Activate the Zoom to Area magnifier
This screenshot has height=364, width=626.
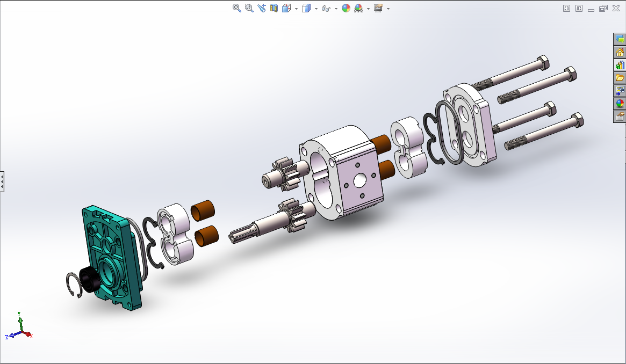[249, 8]
